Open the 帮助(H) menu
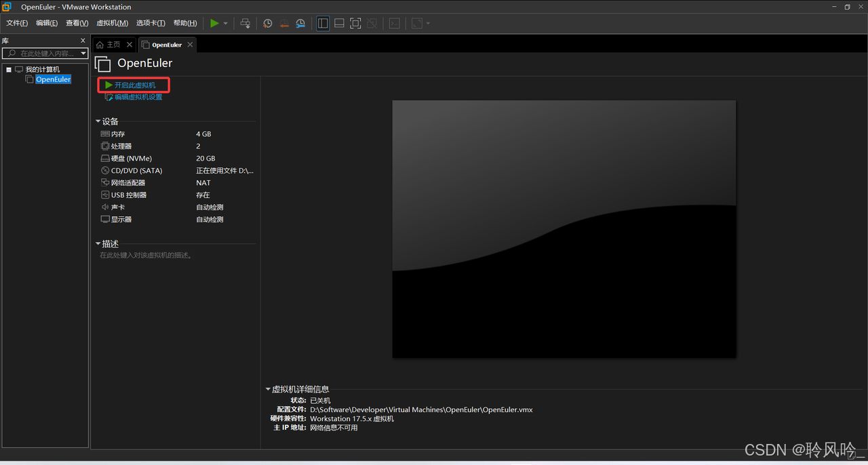868x465 pixels. tap(185, 23)
